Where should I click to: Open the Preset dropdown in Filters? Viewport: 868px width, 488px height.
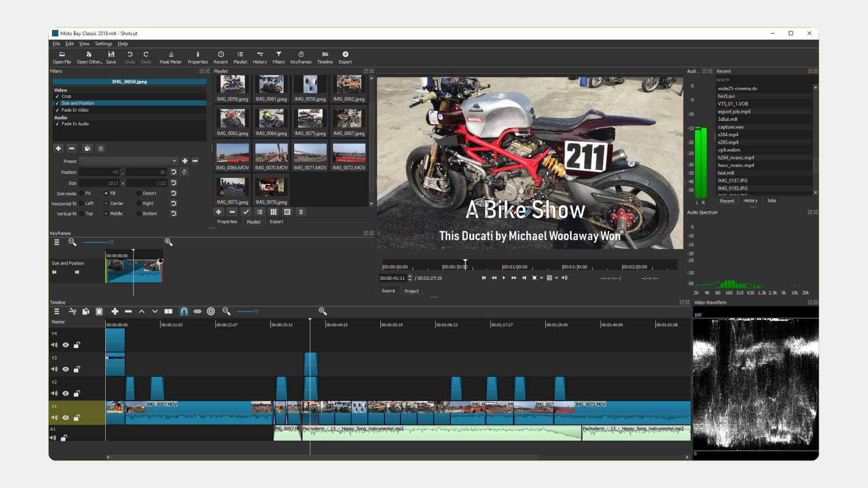coord(128,161)
